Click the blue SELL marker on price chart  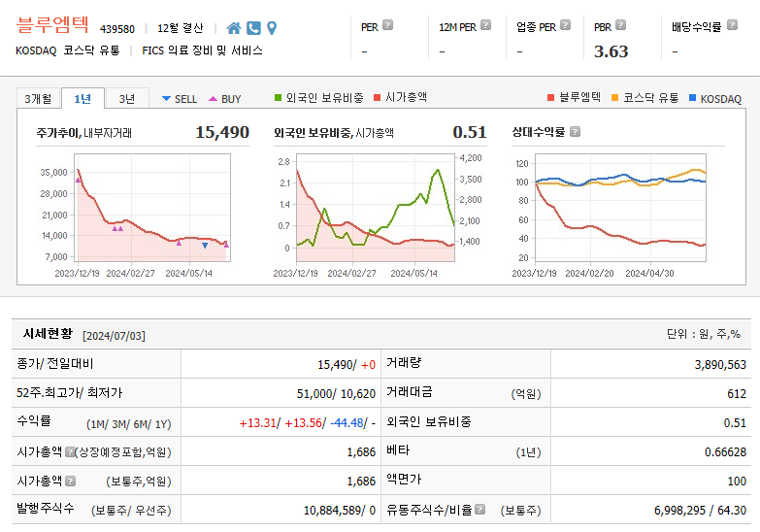[x=205, y=246]
